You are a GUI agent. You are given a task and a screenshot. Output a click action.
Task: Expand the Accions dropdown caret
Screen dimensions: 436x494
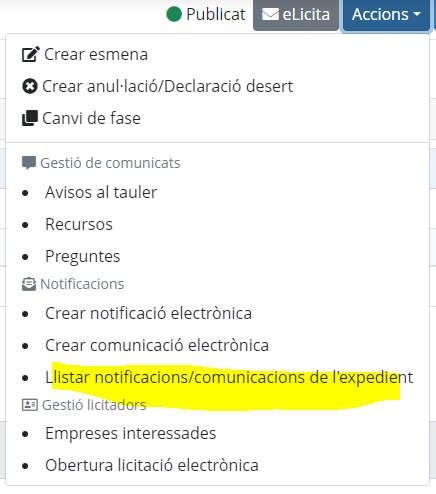(x=417, y=14)
